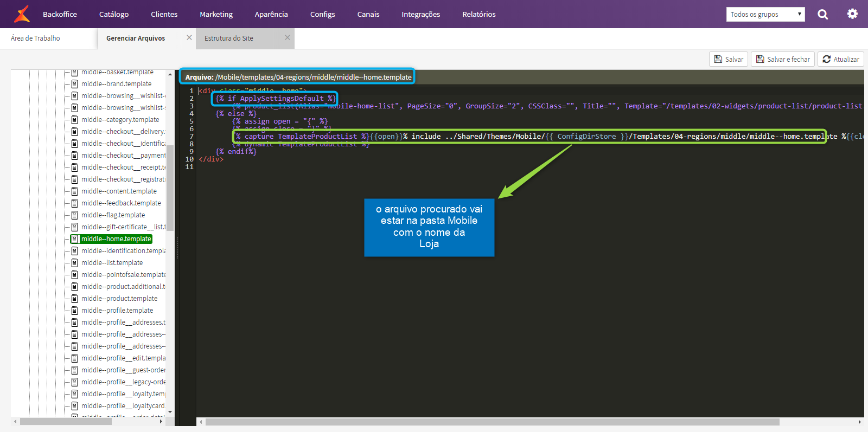Open the Relatórios menu
Image resolution: width=868 pixels, height=432 pixels.
click(x=479, y=14)
